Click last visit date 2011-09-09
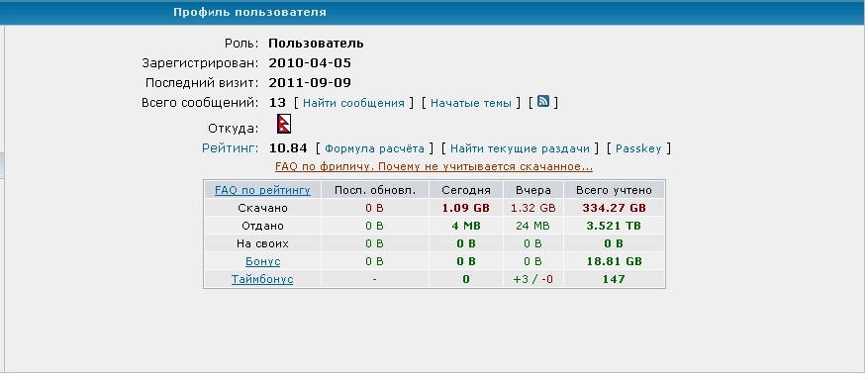Viewport: 868px width, 380px height. (310, 83)
